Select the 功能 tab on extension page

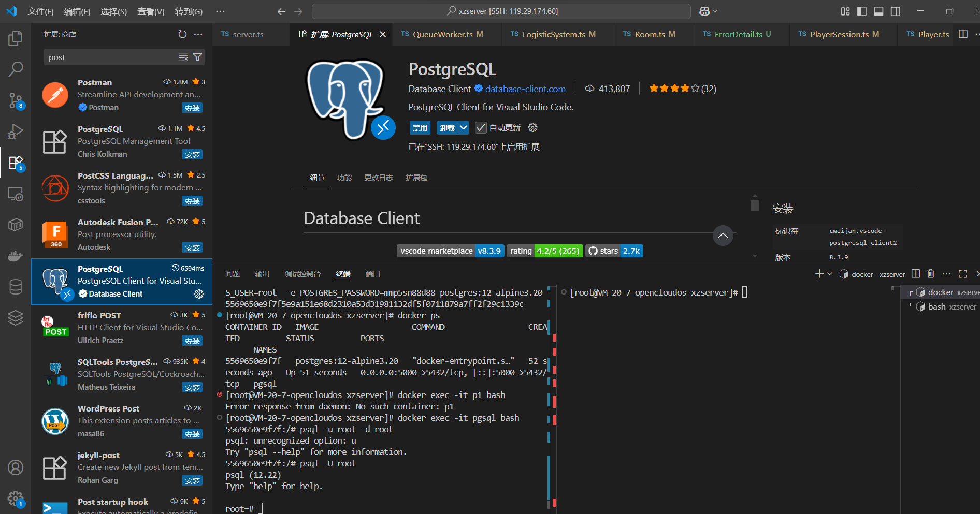point(344,178)
